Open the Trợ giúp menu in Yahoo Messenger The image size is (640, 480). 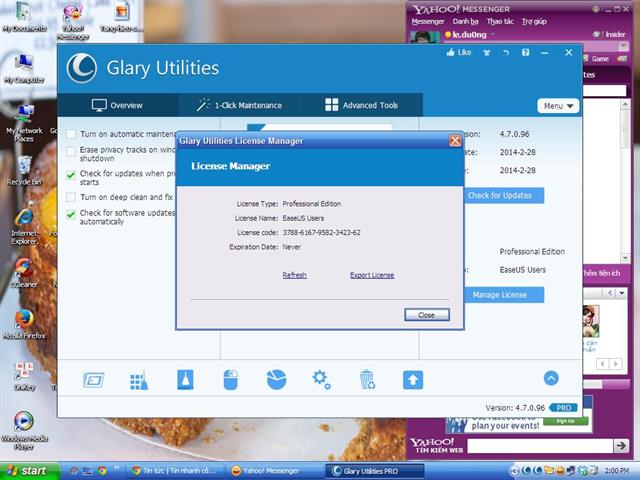[x=534, y=22]
